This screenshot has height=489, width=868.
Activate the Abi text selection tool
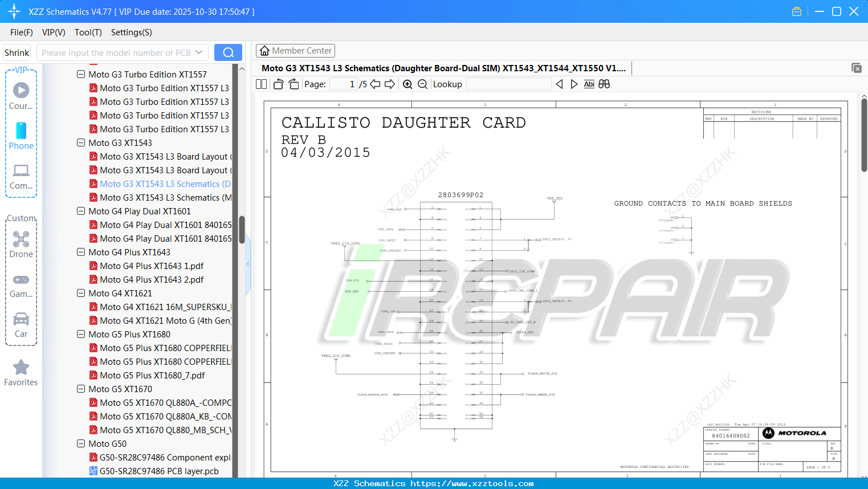click(589, 84)
